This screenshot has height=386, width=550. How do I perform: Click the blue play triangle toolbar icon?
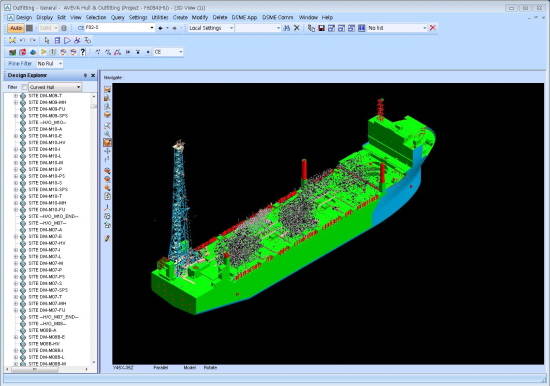click(67, 40)
